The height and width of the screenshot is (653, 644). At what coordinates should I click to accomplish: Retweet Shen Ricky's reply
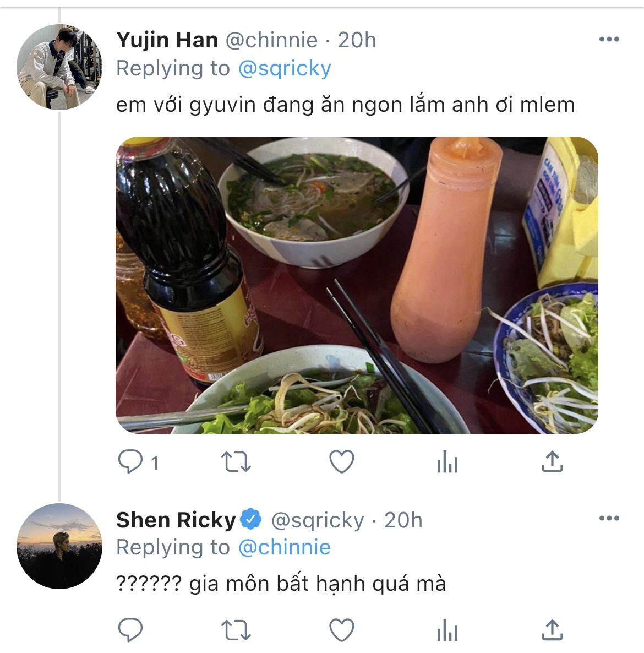(x=236, y=630)
